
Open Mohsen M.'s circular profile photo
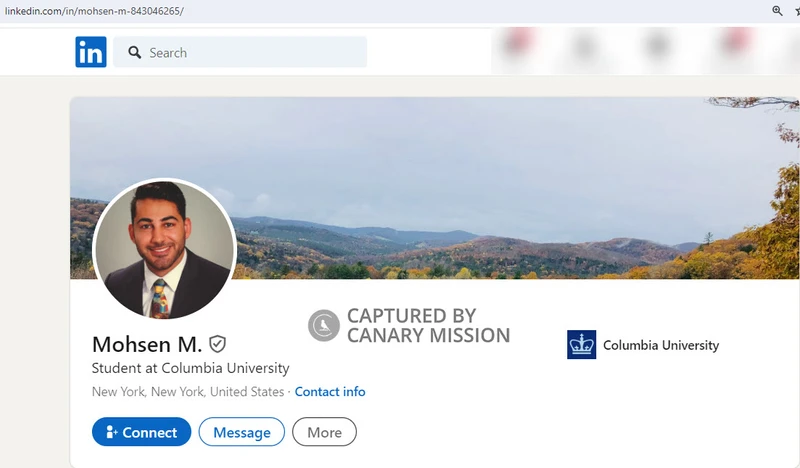point(164,250)
